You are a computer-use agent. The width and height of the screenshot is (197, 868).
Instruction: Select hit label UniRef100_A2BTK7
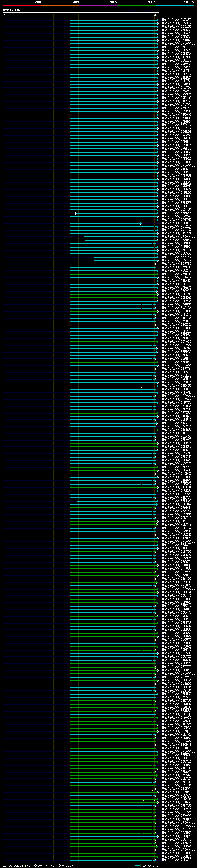[177, 735]
